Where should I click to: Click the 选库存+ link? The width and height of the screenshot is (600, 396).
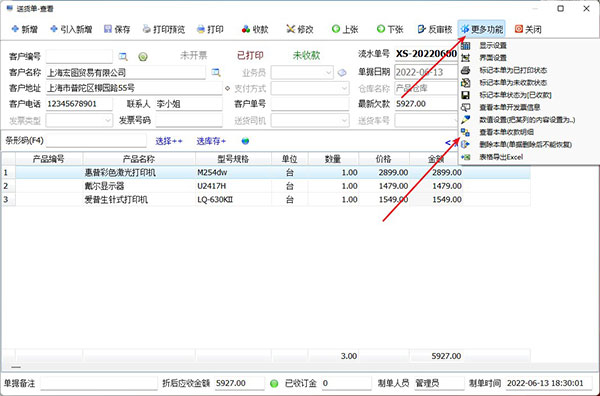211,141
